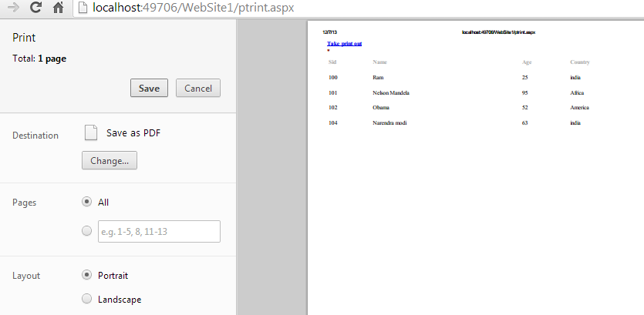Click the age value 95
The width and height of the screenshot is (644, 315).
click(x=525, y=92)
